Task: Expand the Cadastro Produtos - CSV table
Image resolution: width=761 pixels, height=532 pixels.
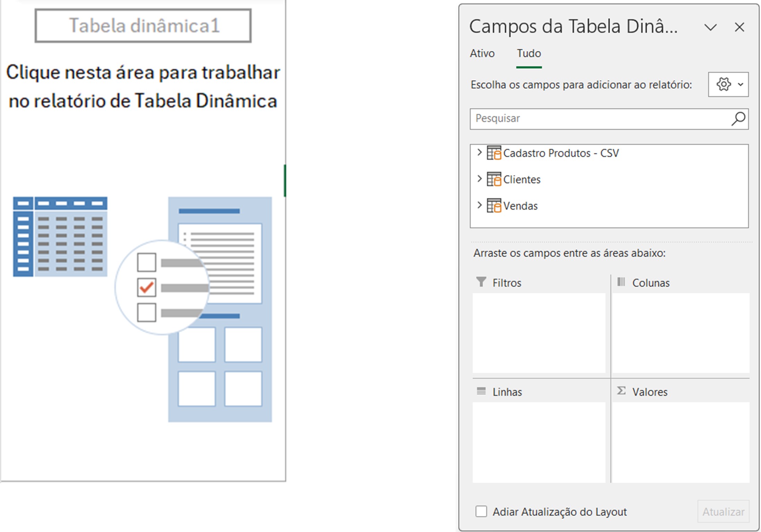Action: (x=479, y=152)
